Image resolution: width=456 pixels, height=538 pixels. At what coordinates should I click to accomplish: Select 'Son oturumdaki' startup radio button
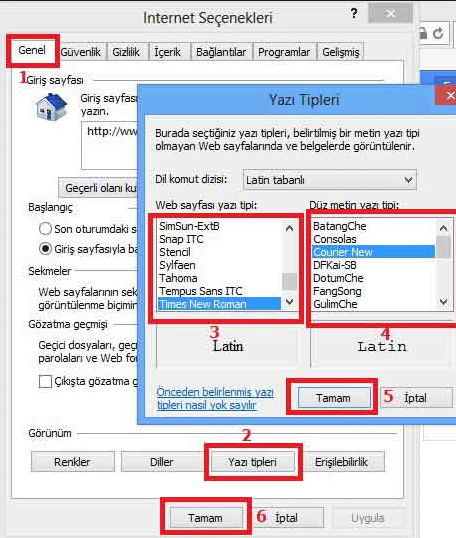click(x=45, y=229)
